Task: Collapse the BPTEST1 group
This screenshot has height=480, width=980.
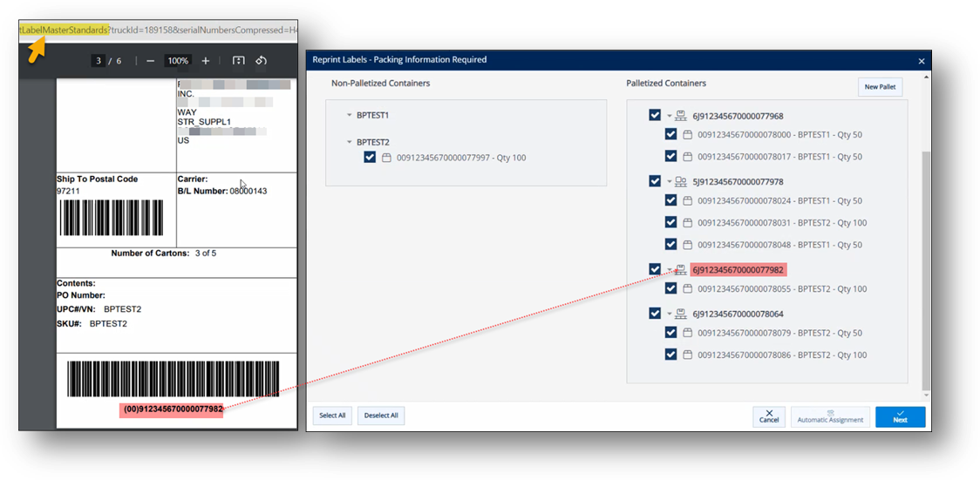Action: 350,115
